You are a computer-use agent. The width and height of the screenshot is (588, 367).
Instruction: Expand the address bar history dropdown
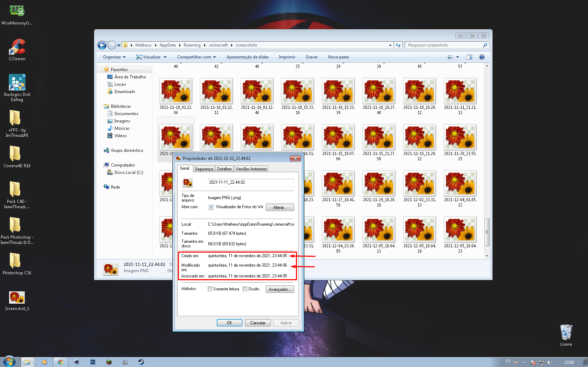point(390,45)
